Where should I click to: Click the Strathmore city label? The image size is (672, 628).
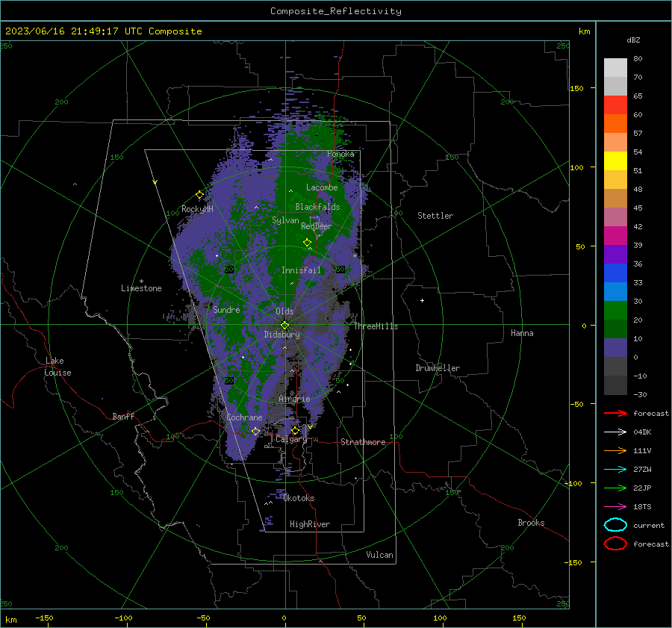pyautogui.click(x=363, y=442)
